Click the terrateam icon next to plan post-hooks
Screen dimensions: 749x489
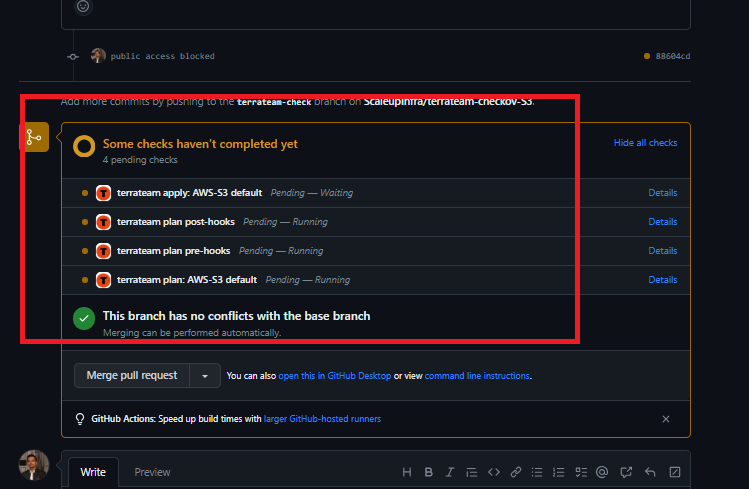[103, 222]
